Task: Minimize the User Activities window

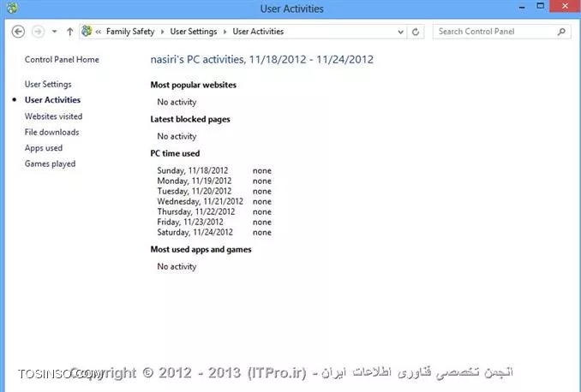Action: click(522, 8)
